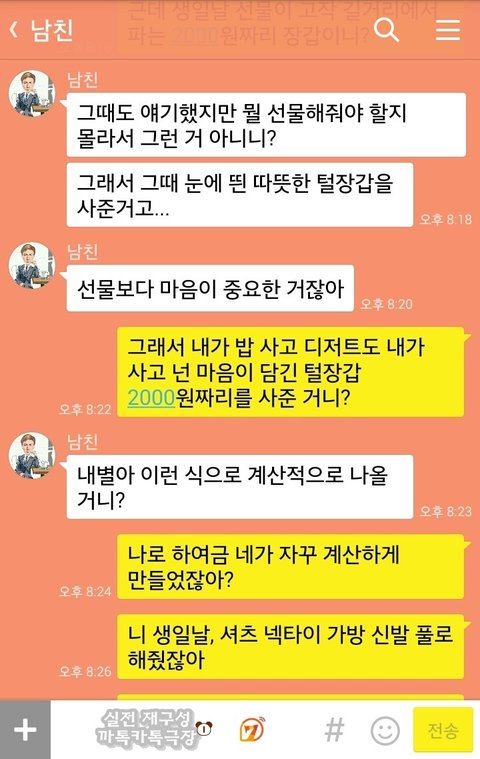Open the emoticon smiley picker
The image size is (480, 759).
tap(385, 730)
